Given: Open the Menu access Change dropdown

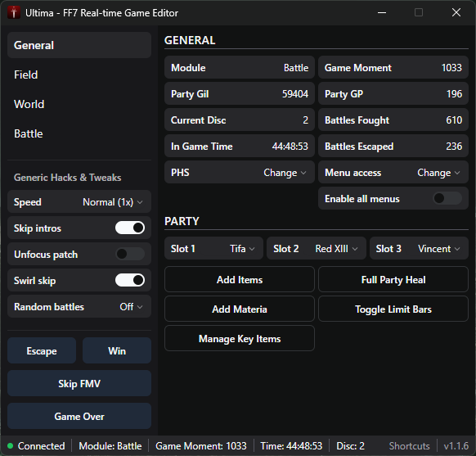Looking at the screenshot, I should (x=438, y=173).
